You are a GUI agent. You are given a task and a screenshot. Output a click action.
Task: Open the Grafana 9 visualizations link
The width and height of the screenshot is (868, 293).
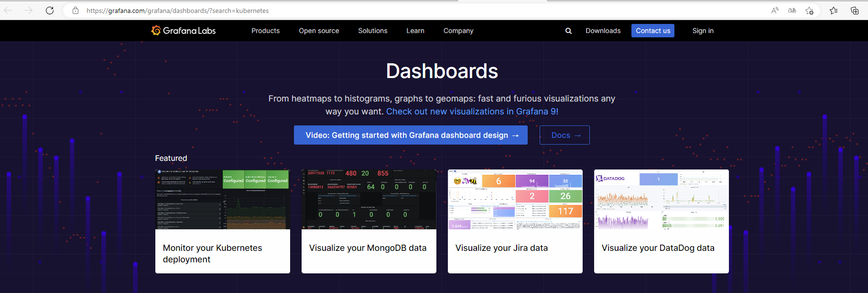click(472, 112)
